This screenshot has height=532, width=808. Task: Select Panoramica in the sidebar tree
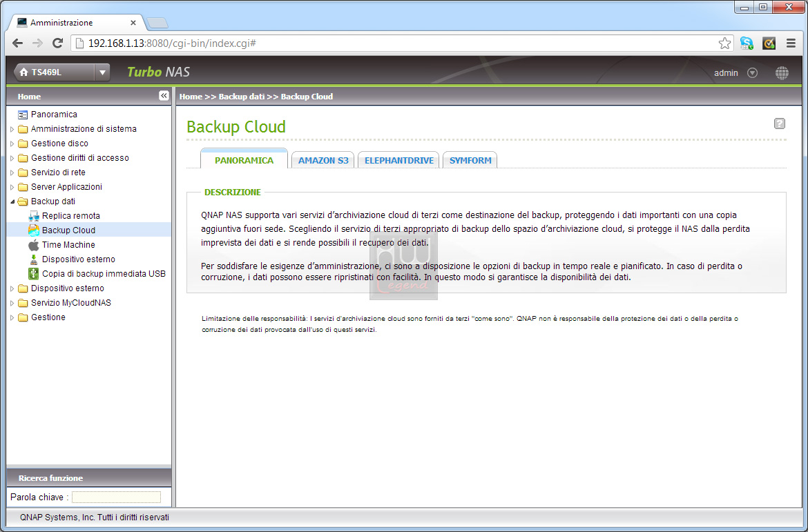click(54, 115)
